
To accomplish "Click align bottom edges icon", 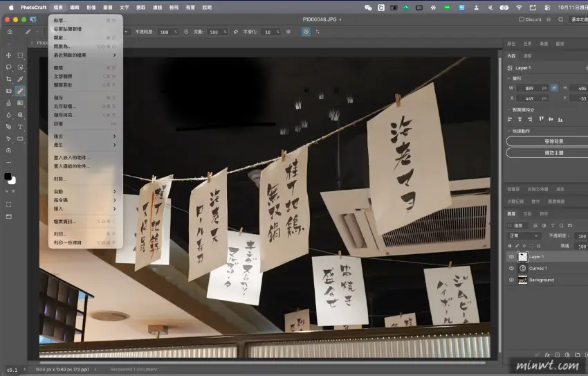I will click(560, 119).
